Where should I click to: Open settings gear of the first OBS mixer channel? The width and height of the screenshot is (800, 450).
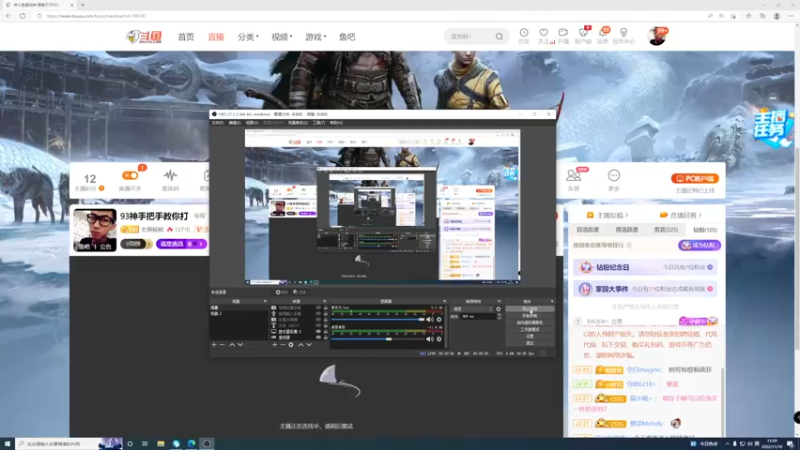tap(439, 320)
